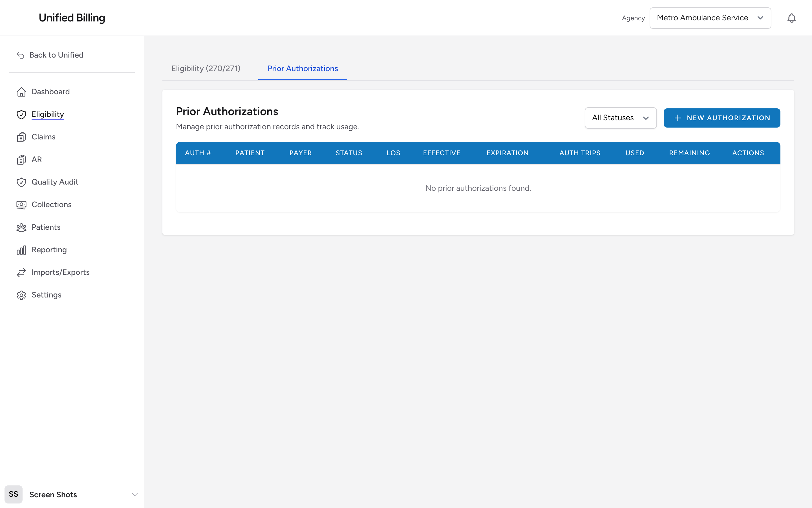Select the Prior Authorizations tab
This screenshot has height=508, width=812.
[303, 69]
